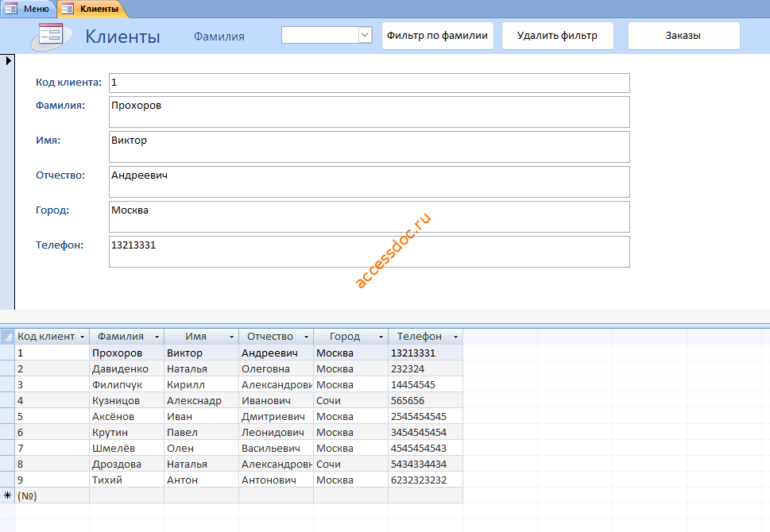Viewport: 770px width, 532px height.
Task: Click the Удалить фильтр button
Action: click(x=557, y=36)
